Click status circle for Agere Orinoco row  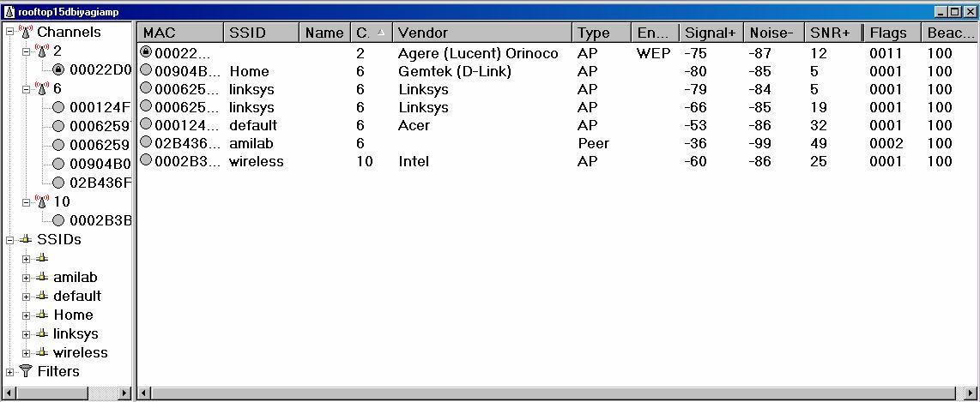click(146, 52)
